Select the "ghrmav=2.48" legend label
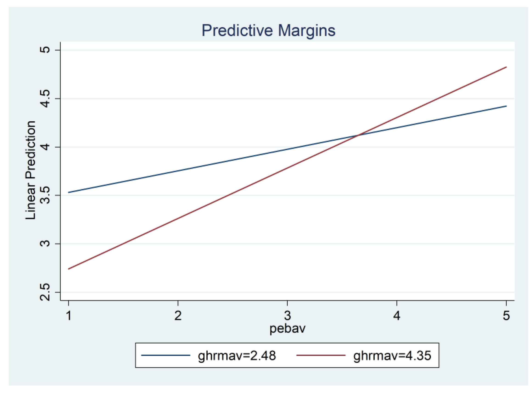Screen dimensions: 532x394 (237, 356)
